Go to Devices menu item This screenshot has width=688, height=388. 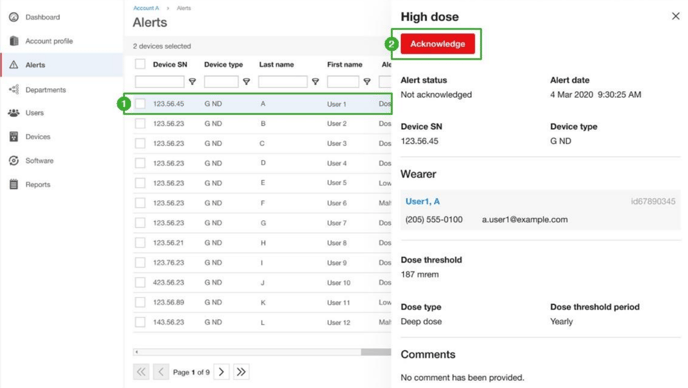point(38,137)
